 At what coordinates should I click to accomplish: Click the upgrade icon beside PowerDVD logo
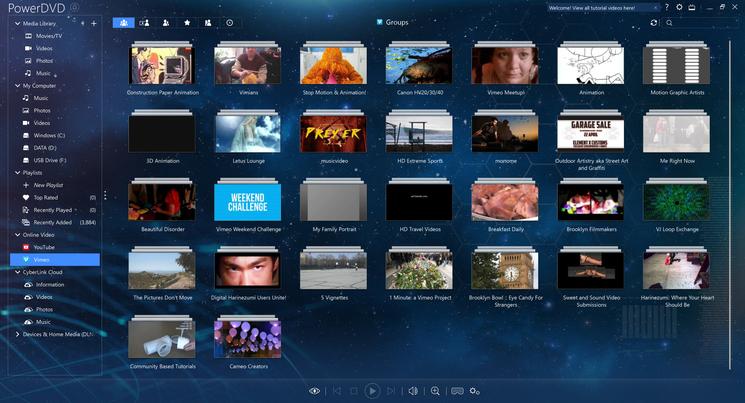coord(75,7)
